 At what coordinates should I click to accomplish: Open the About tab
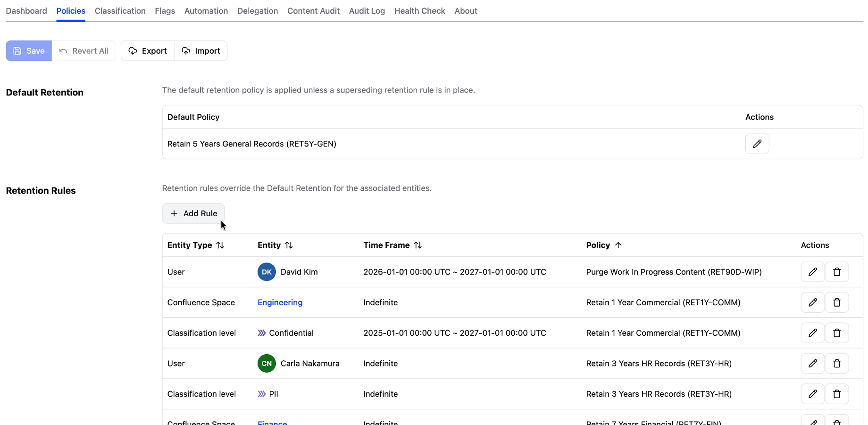[x=466, y=11]
